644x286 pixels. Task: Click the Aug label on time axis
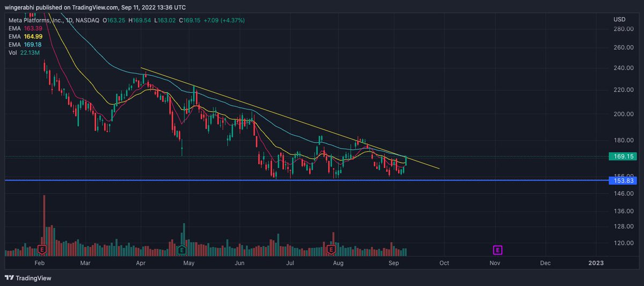pyautogui.click(x=338, y=263)
